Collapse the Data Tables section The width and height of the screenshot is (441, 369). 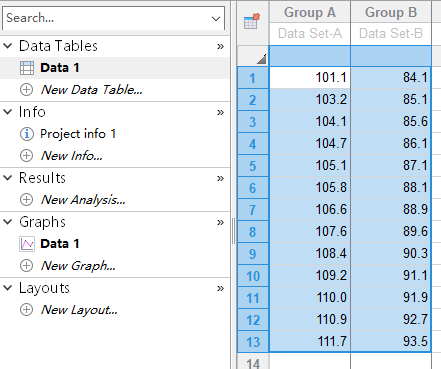click(x=7, y=46)
